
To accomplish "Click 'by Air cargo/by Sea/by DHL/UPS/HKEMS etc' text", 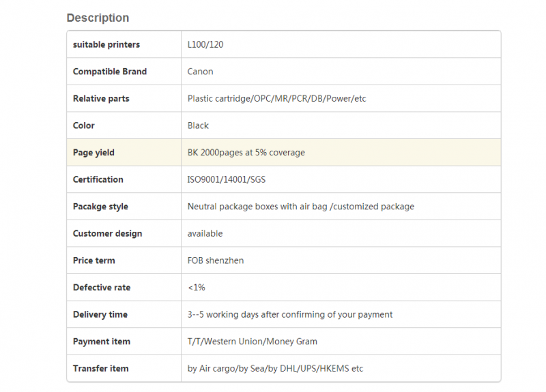I will 275,368.
